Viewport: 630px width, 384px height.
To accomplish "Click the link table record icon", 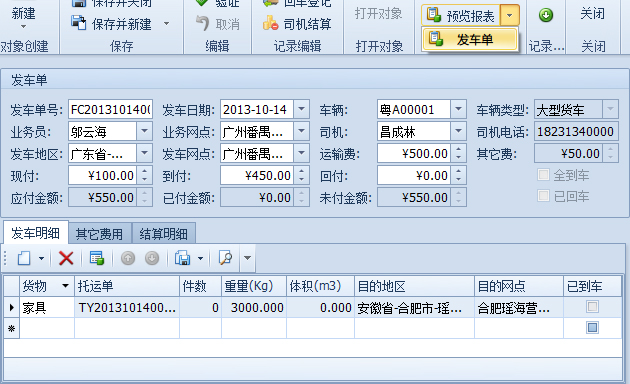I will [97, 258].
